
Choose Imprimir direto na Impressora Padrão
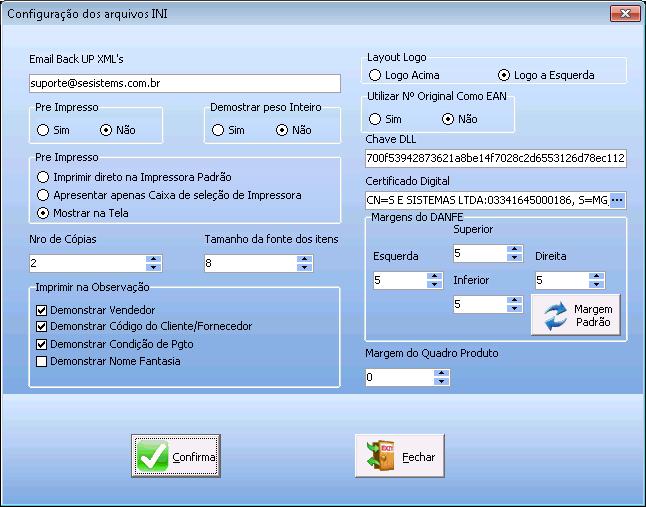(43, 177)
